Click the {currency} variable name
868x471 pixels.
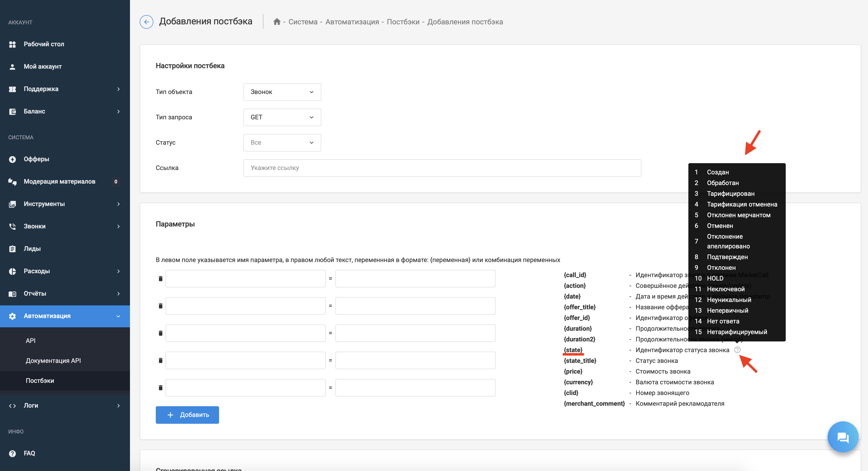click(578, 382)
